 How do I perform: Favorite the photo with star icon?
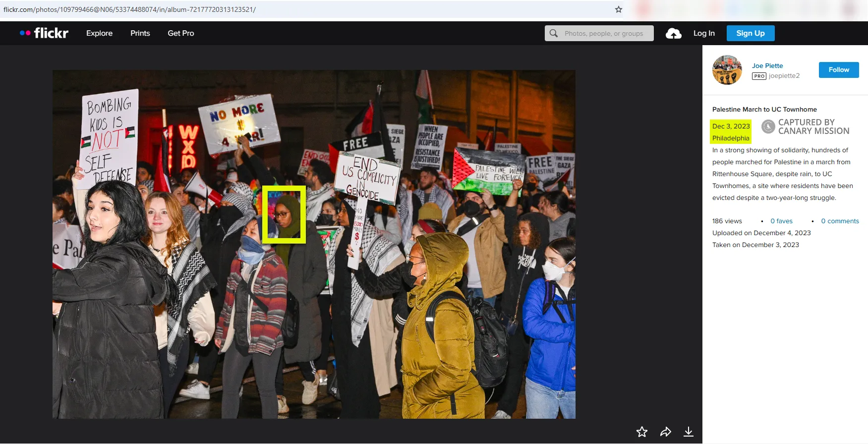(x=642, y=432)
